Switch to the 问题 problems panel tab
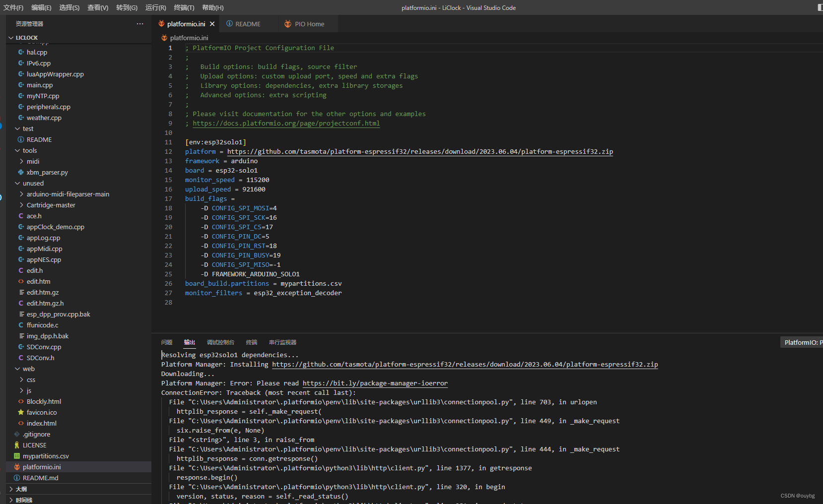This screenshot has width=823, height=504. tap(167, 342)
